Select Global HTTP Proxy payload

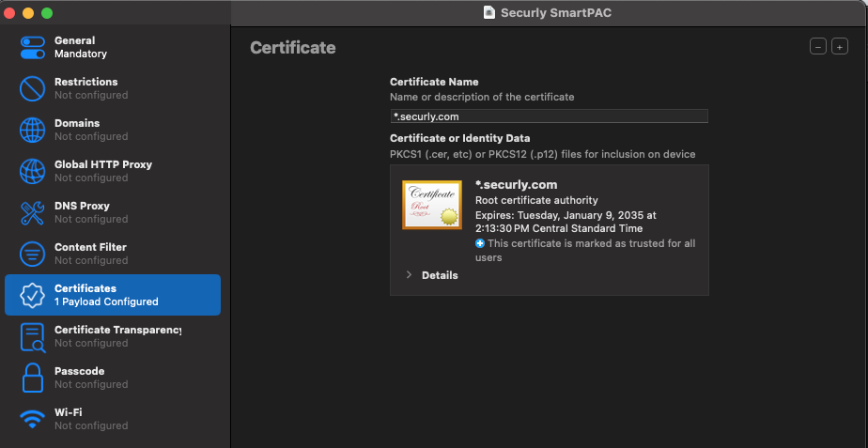tap(113, 171)
